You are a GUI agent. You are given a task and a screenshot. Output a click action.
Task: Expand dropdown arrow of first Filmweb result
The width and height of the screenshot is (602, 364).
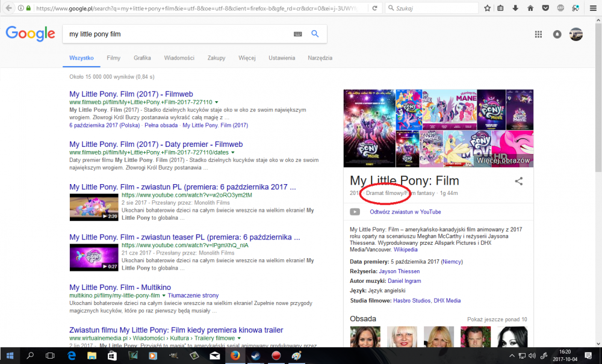click(216, 102)
